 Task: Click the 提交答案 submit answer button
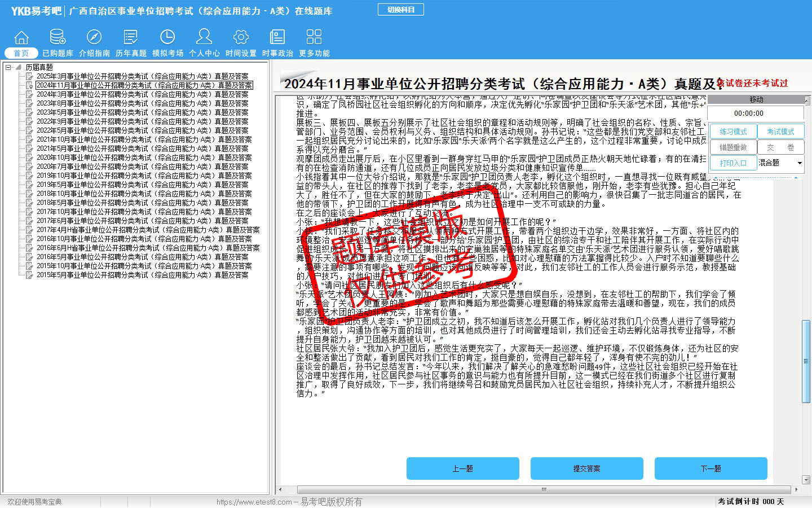[x=586, y=468]
